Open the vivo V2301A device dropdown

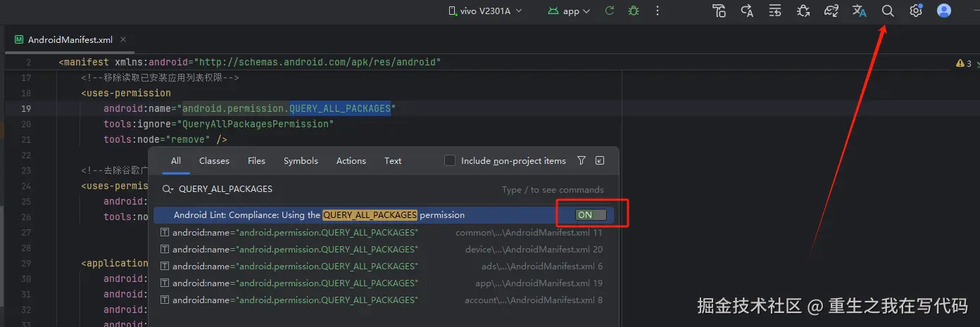[x=485, y=11]
